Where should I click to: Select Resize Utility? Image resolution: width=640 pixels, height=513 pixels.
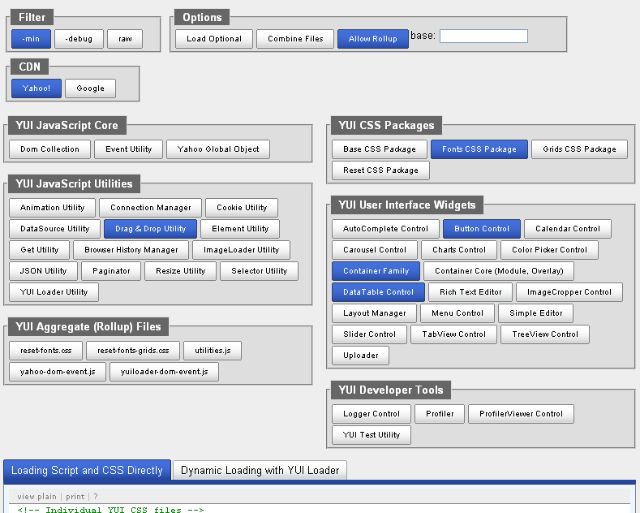(x=180, y=271)
